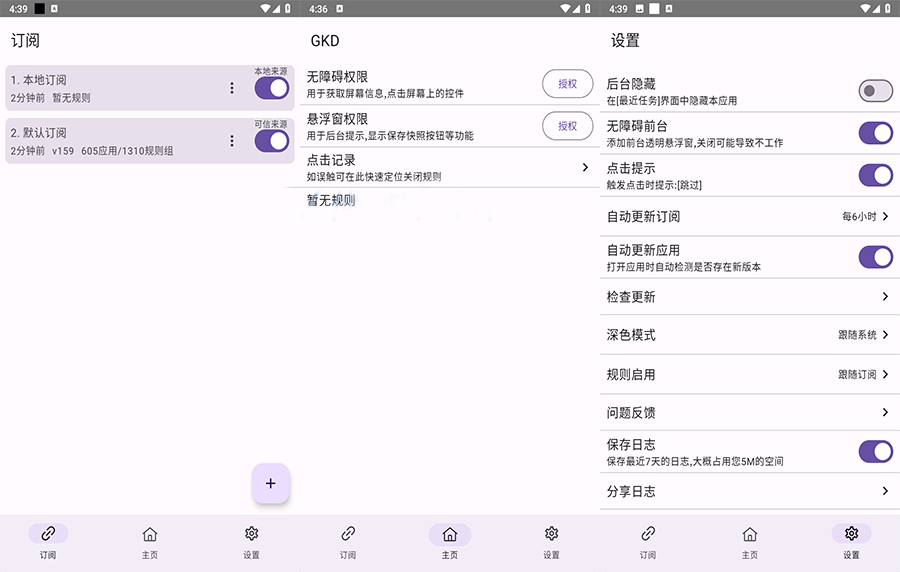The image size is (900, 572).
Task: Tap the plus add-subscription floating button
Action: point(270,483)
